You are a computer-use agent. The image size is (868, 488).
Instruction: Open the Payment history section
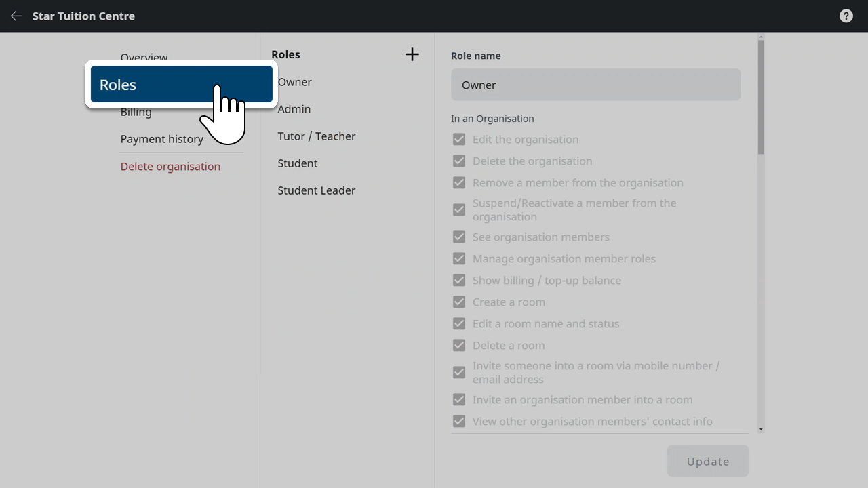click(x=162, y=139)
